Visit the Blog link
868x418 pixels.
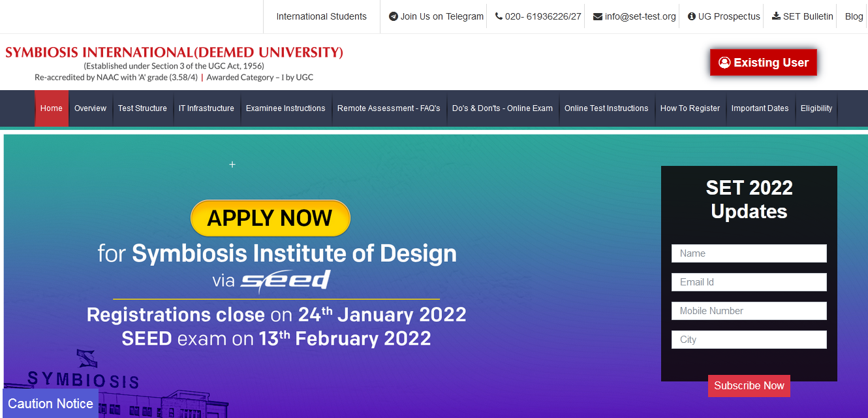coord(854,17)
